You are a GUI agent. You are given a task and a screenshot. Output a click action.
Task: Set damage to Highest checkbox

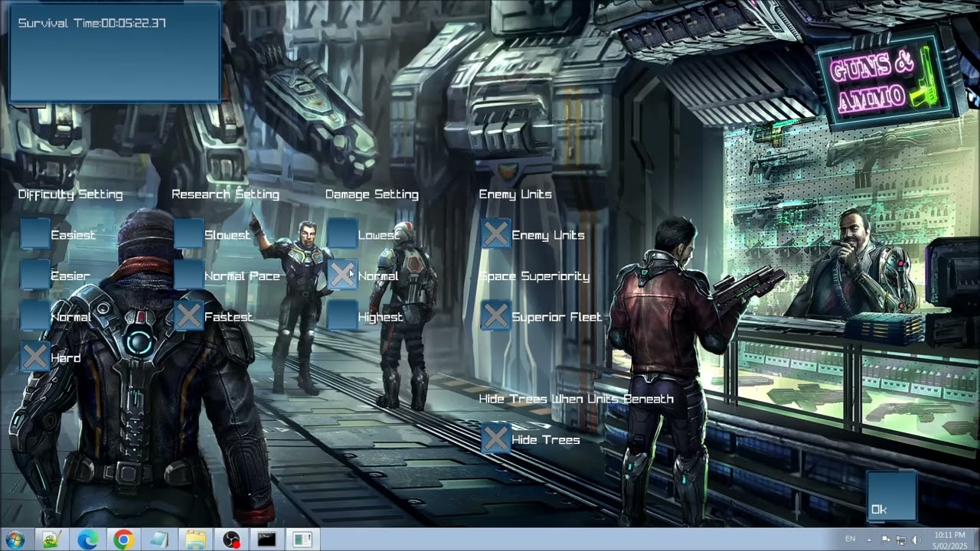342,316
